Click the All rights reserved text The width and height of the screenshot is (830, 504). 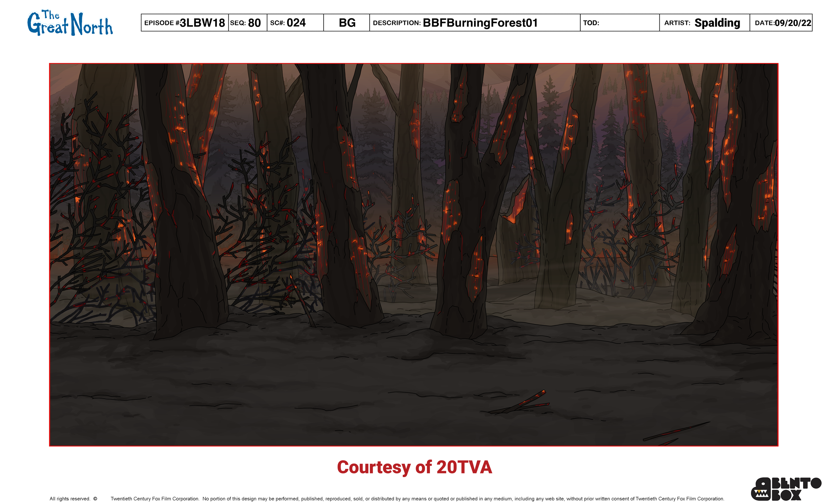70,499
